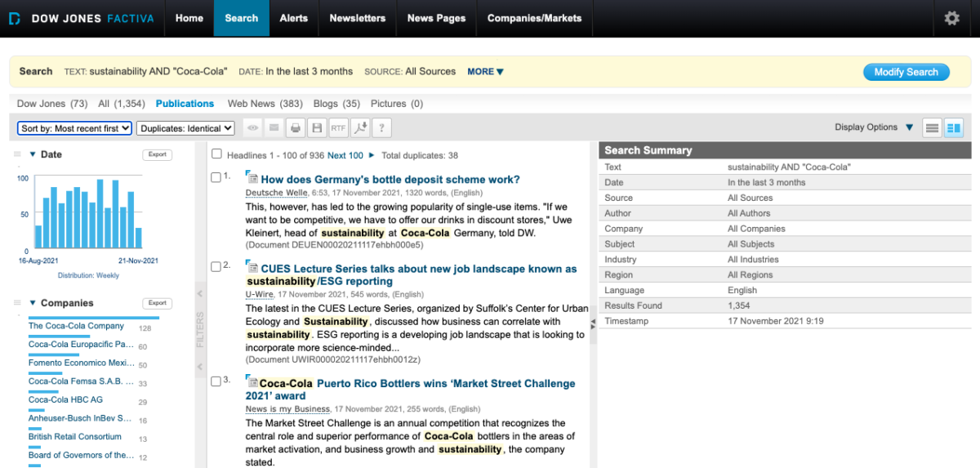Viewport: 980px width, 468px height.
Task: Filter by The Coca-Cola Company in Companies list
Action: click(76, 326)
